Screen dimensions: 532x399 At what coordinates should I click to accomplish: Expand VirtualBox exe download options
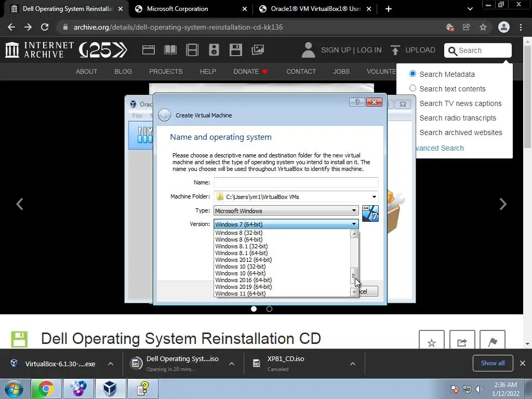[111, 364]
